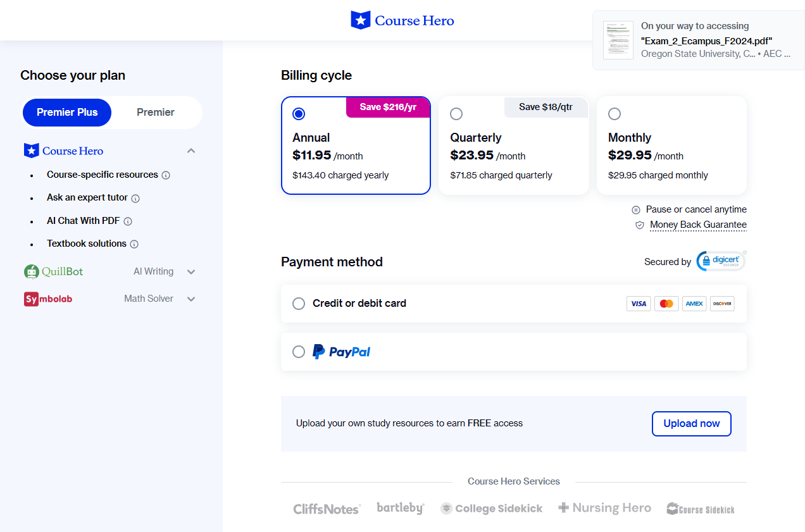Click the "AI Chat With PDF" feature text
This screenshot has width=805, height=532.
pyautogui.click(x=84, y=221)
